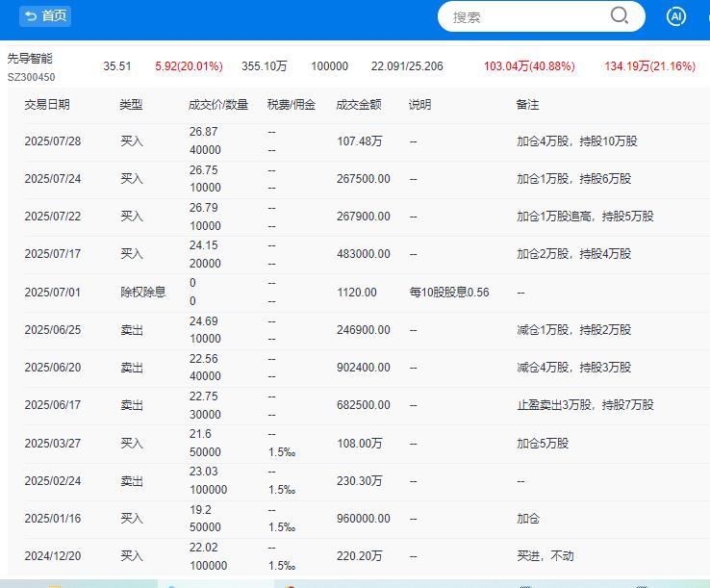Click the price change 5.92(20.01%)
The width and height of the screenshot is (710, 588).
(189, 66)
